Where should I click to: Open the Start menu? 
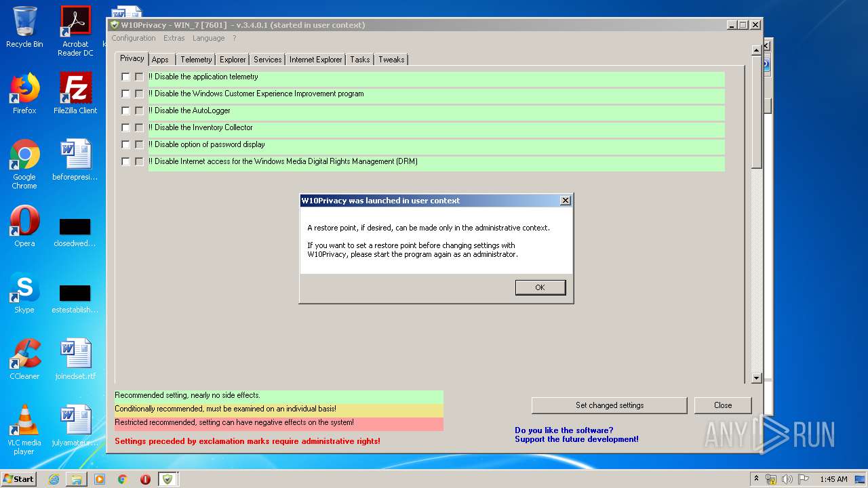[19, 479]
